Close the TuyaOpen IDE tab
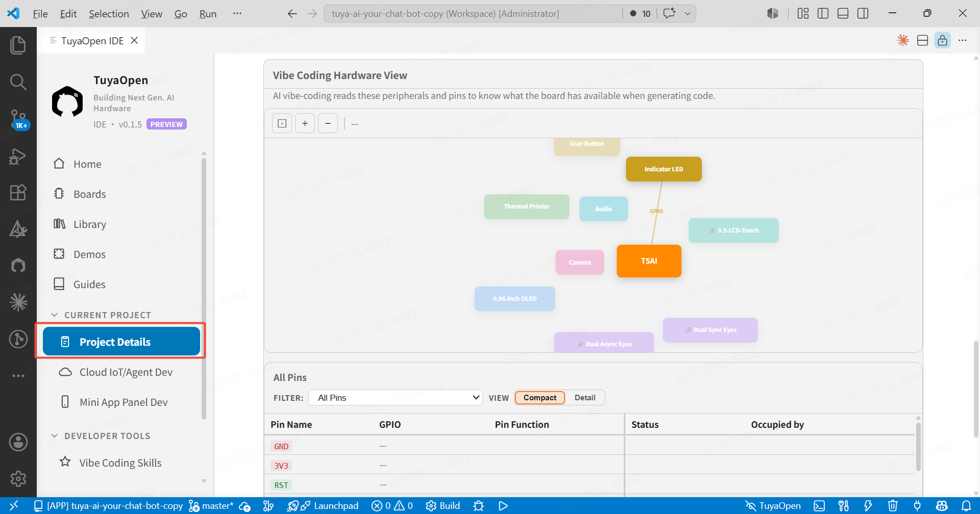 coord(134,40)
